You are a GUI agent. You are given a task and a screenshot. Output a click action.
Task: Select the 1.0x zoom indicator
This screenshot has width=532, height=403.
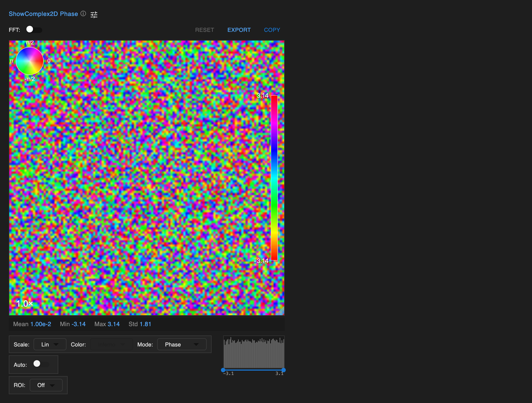[x=24, y=303]
